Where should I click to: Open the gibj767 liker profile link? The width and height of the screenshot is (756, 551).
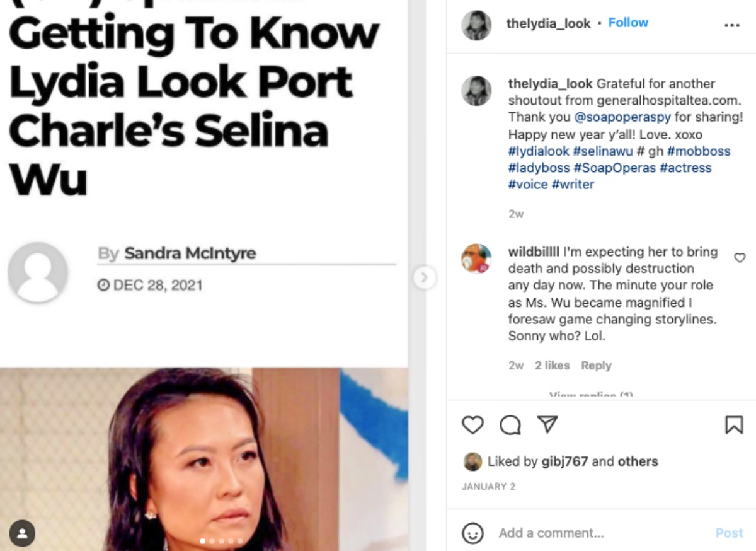point(564,461)
